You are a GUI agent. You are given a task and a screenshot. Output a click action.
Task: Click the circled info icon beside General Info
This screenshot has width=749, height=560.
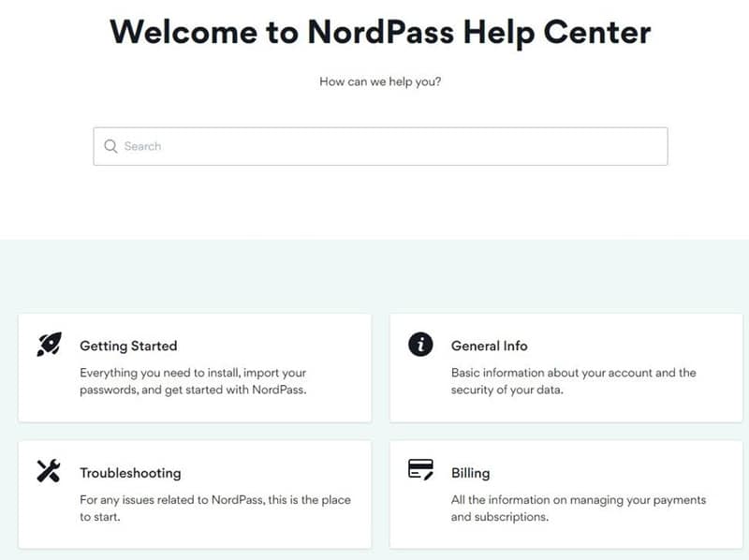(x=420, y=344)
